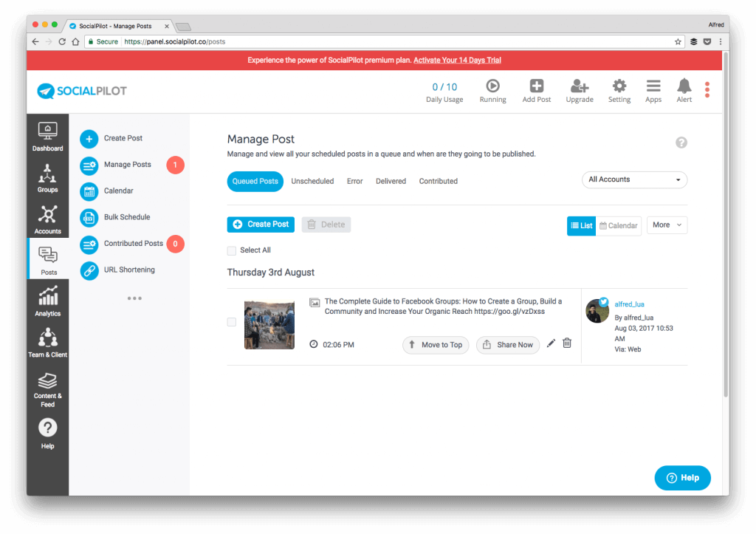
Task: Open Content & Feed section
Action: (48, 390)
